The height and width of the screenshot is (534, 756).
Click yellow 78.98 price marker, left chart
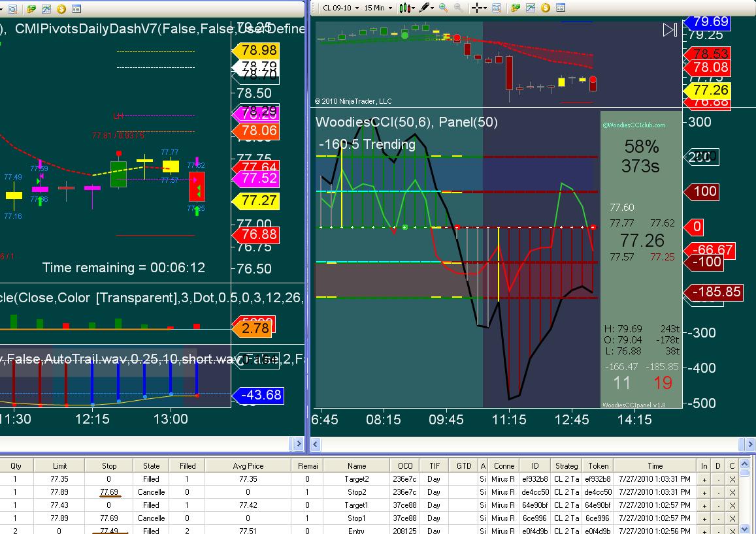click(x=255, y=50)
